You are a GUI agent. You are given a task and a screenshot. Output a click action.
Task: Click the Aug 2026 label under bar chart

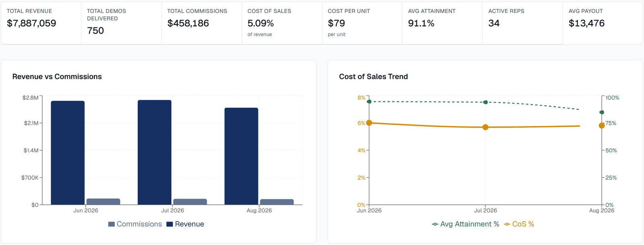(259, 210)
